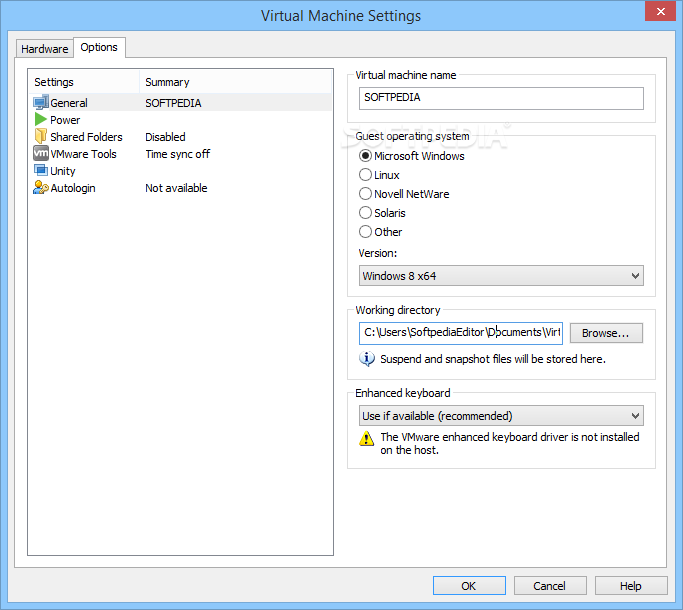Viewport: 683px width, 610px height.
Task: Click the Working directory path field
Action: click(461, 333)
